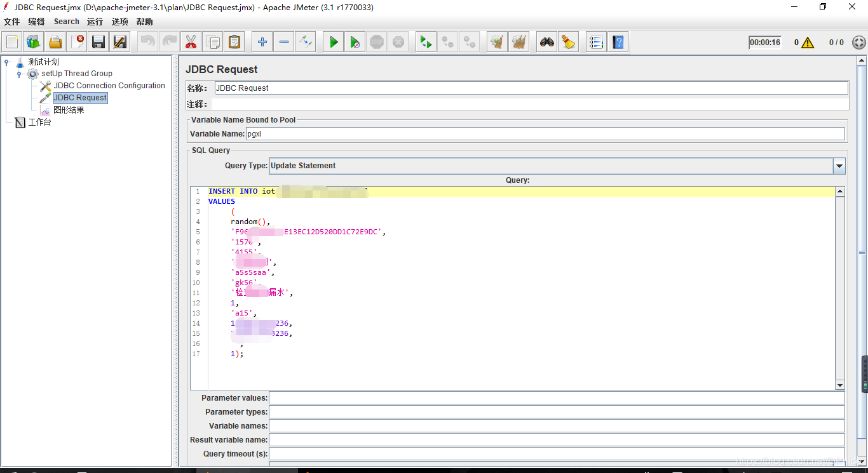The height and width of the screenshot is (473, 868).
Task: Click the random() line in query
Action: tap(250, 222)
